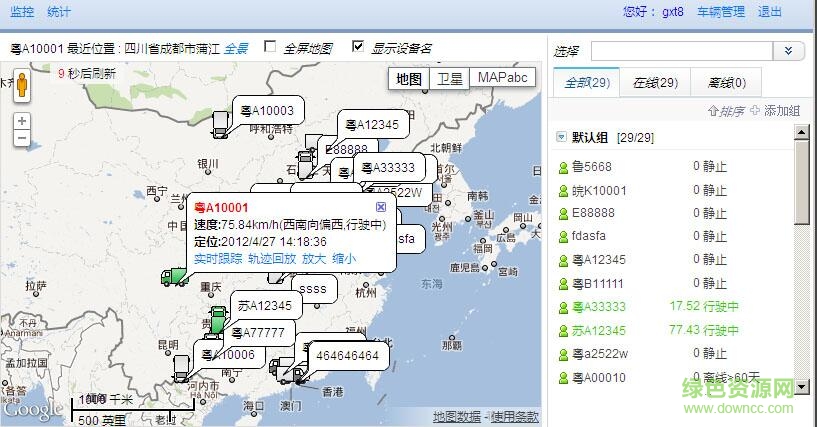Click the 排序 sort button

(x=726, y=111)
